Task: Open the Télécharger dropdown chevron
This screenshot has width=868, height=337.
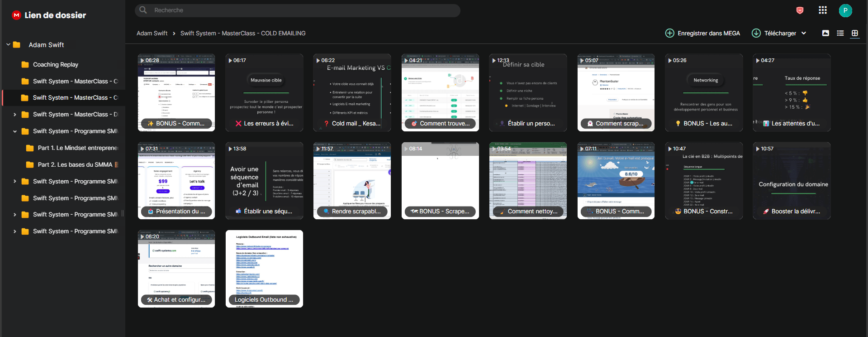Action: (x=804, y=33)
